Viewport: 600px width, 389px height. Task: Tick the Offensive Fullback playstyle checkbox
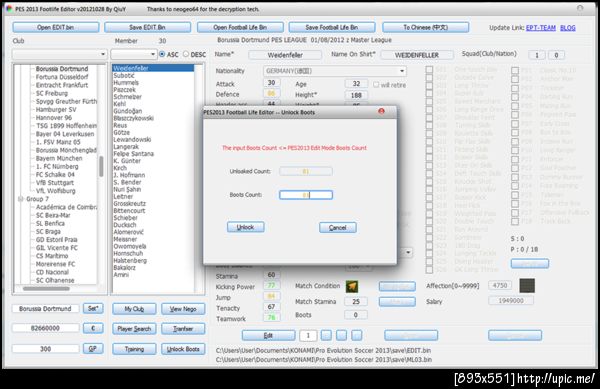point(515,213)
